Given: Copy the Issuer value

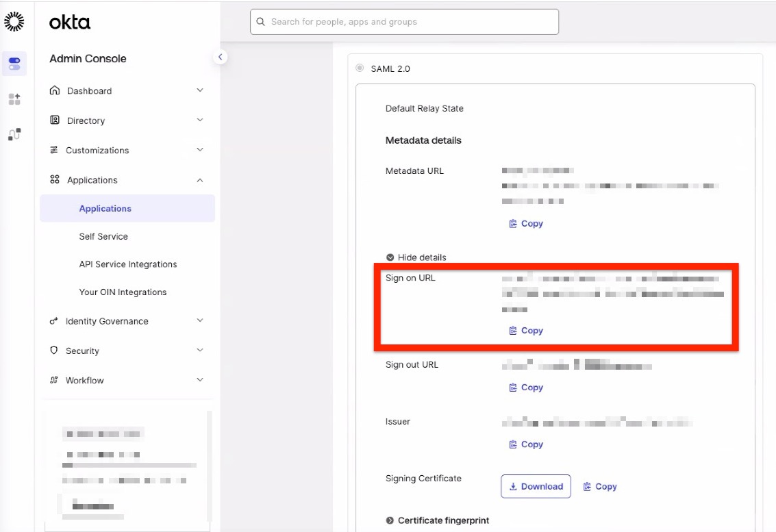Looking at the screenshot, I should 526,444.
